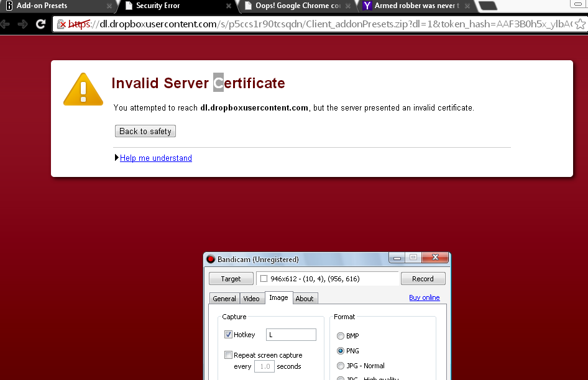
Task: Minimize the Bandicam window
Action: pos(397,258)
